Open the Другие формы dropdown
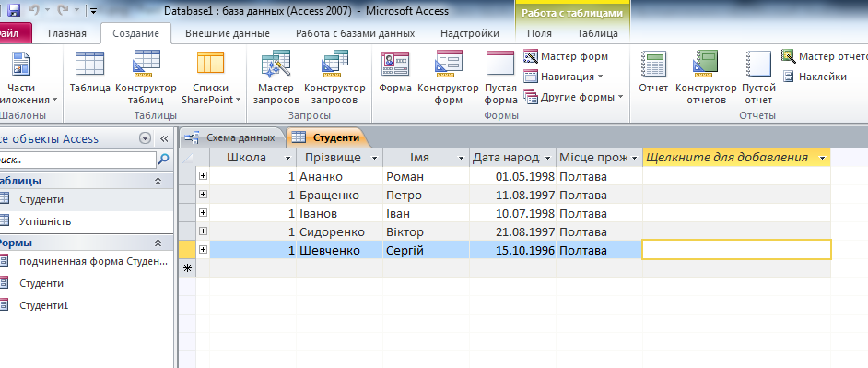Screen dimensions: 868x368 pyautogui.click(x=573, y=97)
